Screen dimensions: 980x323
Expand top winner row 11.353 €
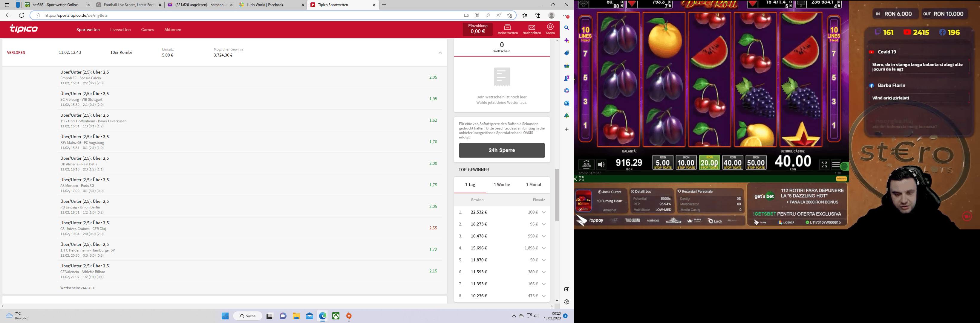(544, 284)
